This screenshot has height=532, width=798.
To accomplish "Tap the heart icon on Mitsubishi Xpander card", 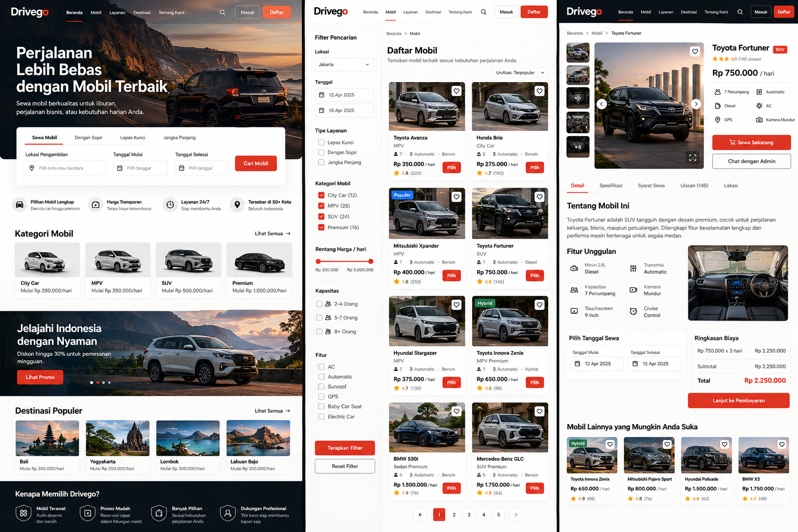I will pos(456,197).
